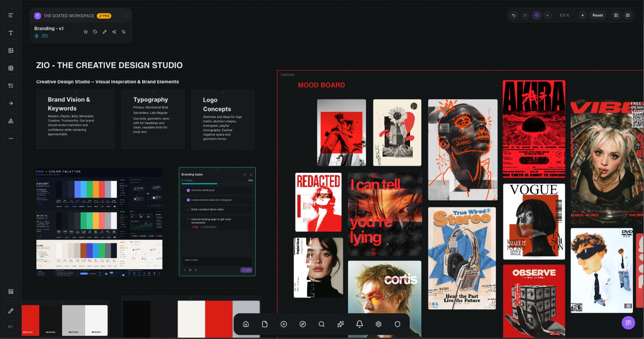Select the VOGUE cover on mood board

pos(534,222)
